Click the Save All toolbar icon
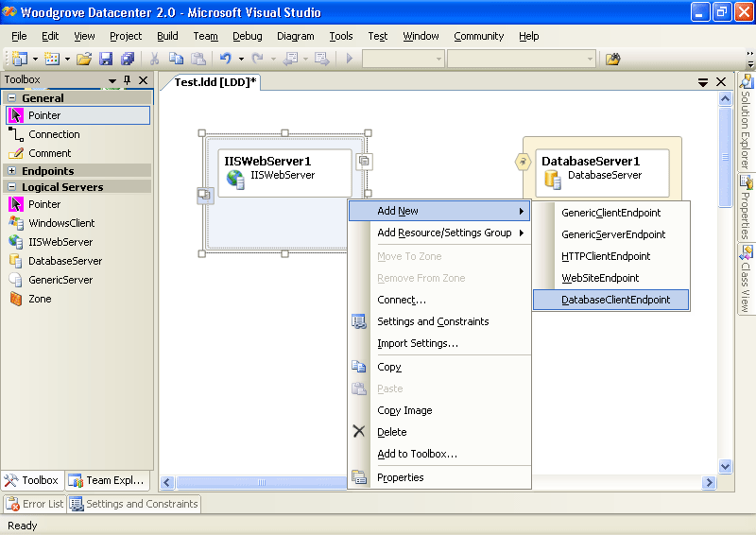The height and width of the screenshot is (535, 756). click(128, 59)
